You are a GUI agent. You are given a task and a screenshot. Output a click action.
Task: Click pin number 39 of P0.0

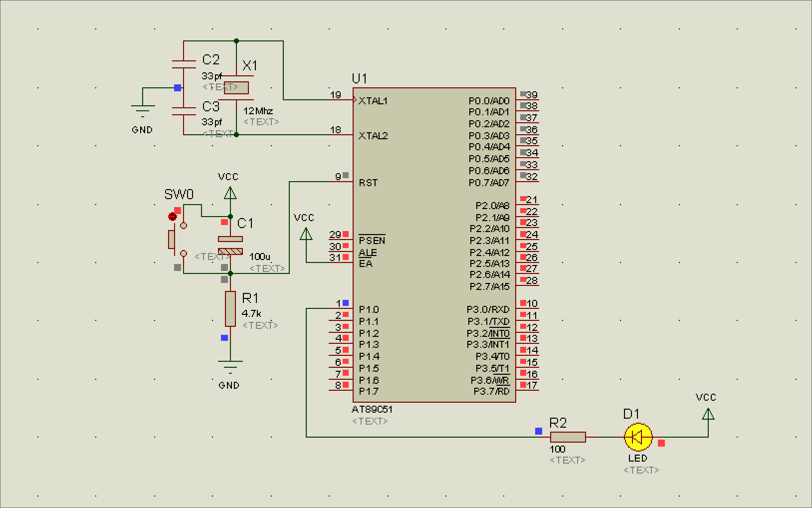[532, 95]
